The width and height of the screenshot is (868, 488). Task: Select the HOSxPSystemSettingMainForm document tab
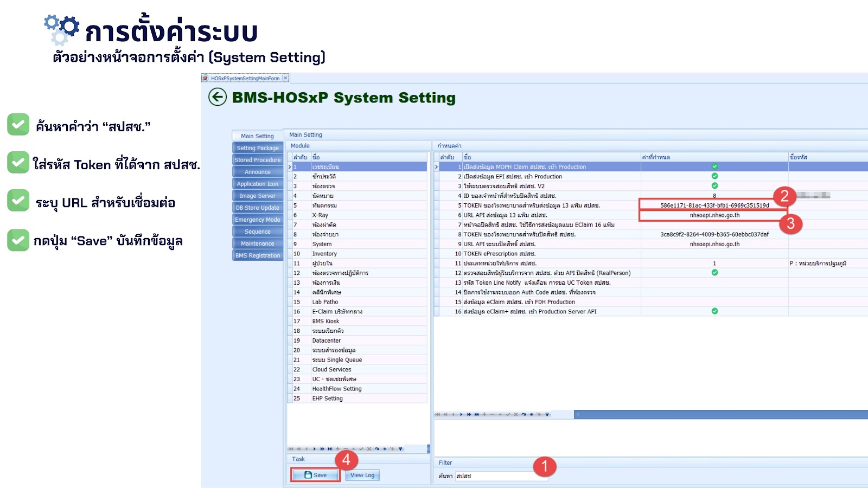click(x=245, y=78)
